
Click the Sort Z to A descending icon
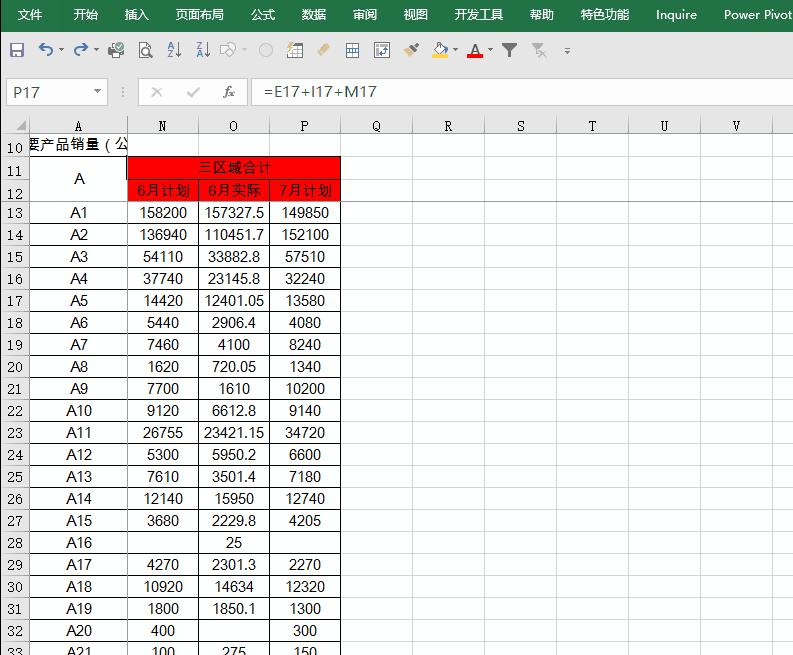click(x=203, y=50)
